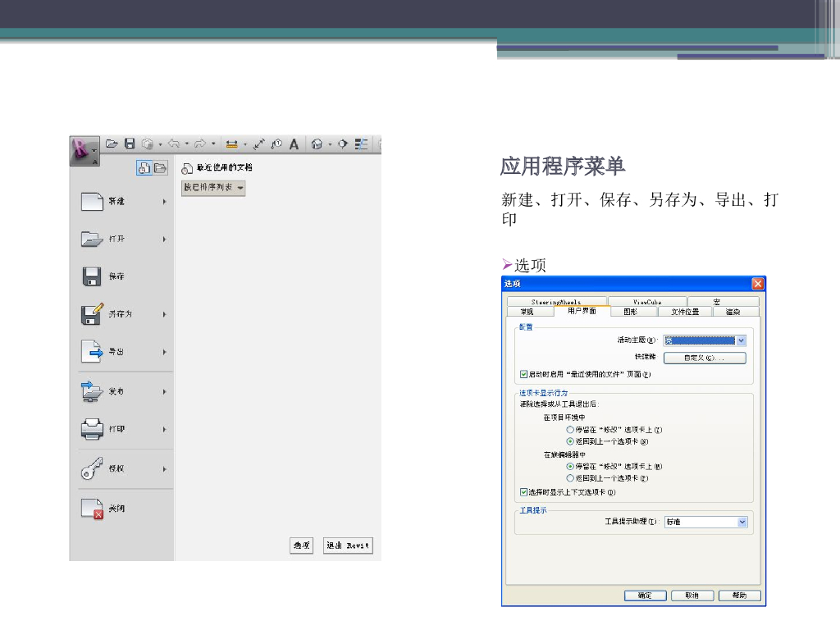Show recent documents icon button
This screenshot has height=630, width=840.
coord(144,168)
